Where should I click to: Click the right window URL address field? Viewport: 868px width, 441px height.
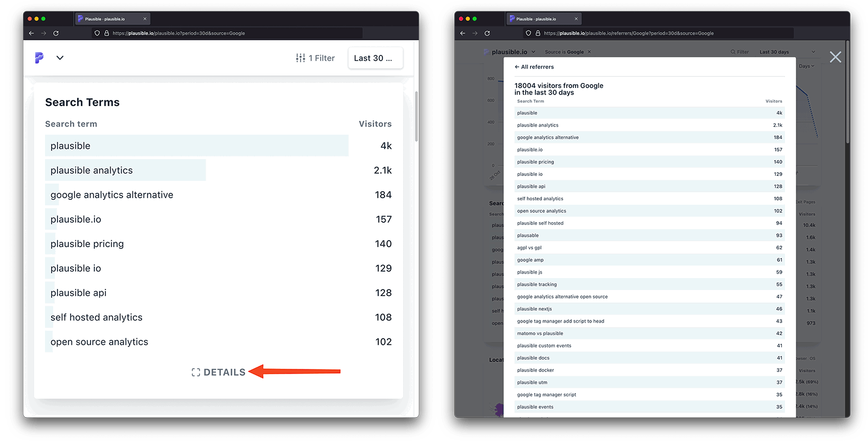click(659, 33)
